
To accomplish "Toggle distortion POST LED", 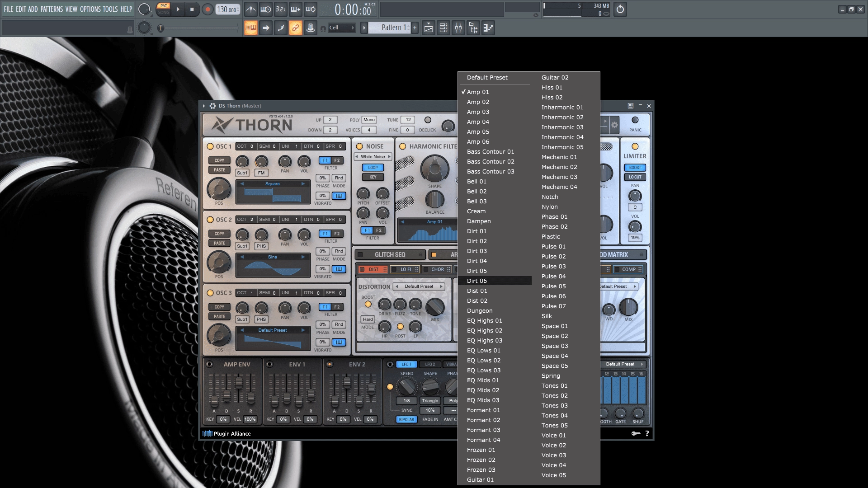I will coord(400,327).
